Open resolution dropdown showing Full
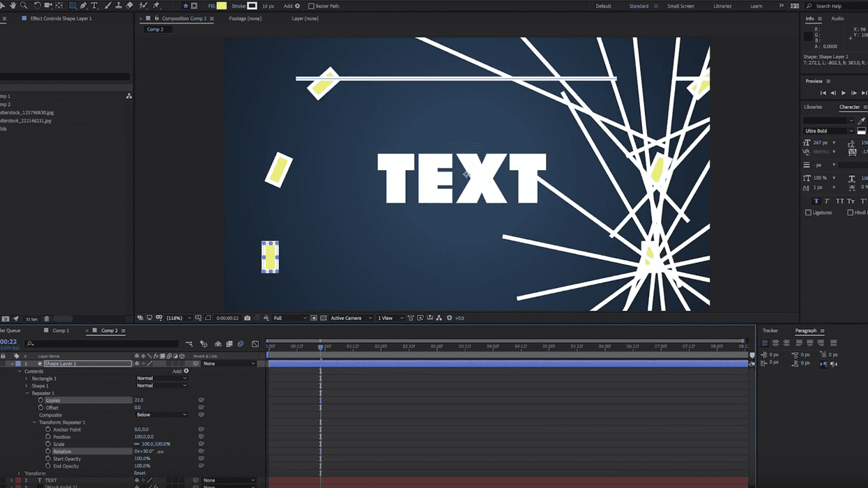The height and width of the screenshot is (488, 868). [x=289, y=318]
